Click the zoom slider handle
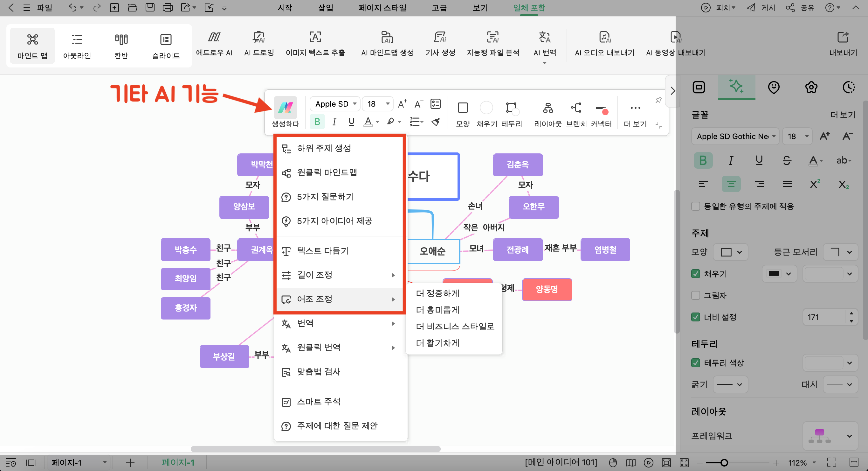868x471 pixels. (724, 463)
